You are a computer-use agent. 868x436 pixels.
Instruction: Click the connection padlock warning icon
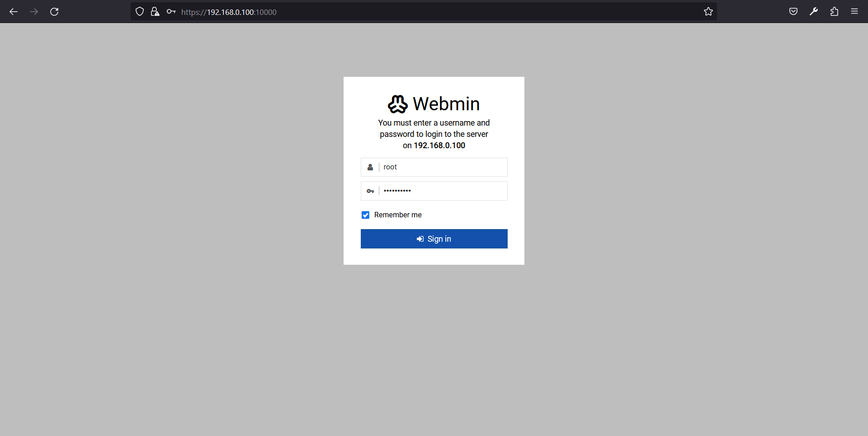[155, 12]
